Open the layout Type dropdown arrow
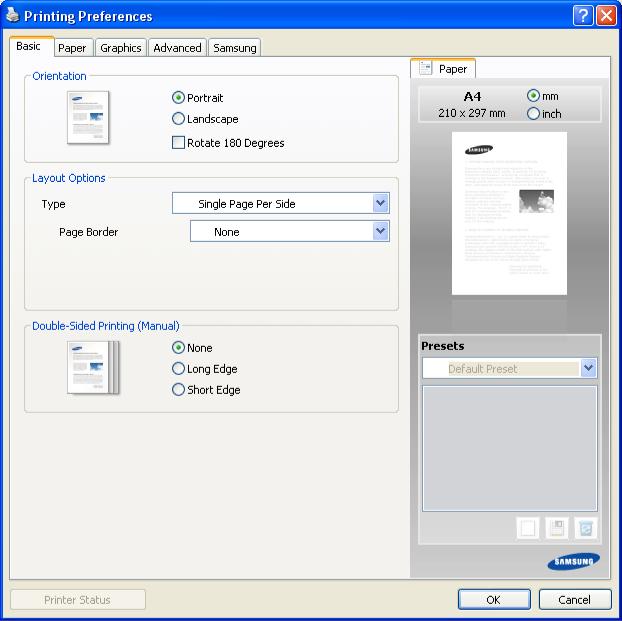The image size is (622, 621). pos(380,203)
